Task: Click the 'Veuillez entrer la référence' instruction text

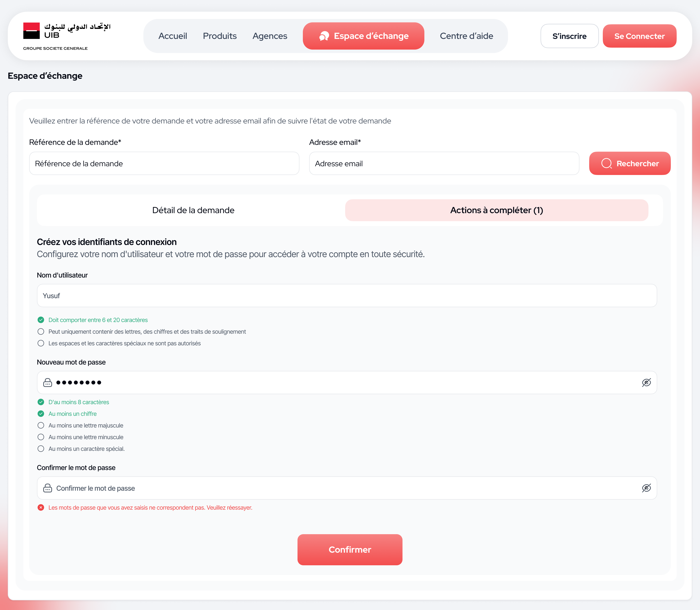Action: (210, 121)
